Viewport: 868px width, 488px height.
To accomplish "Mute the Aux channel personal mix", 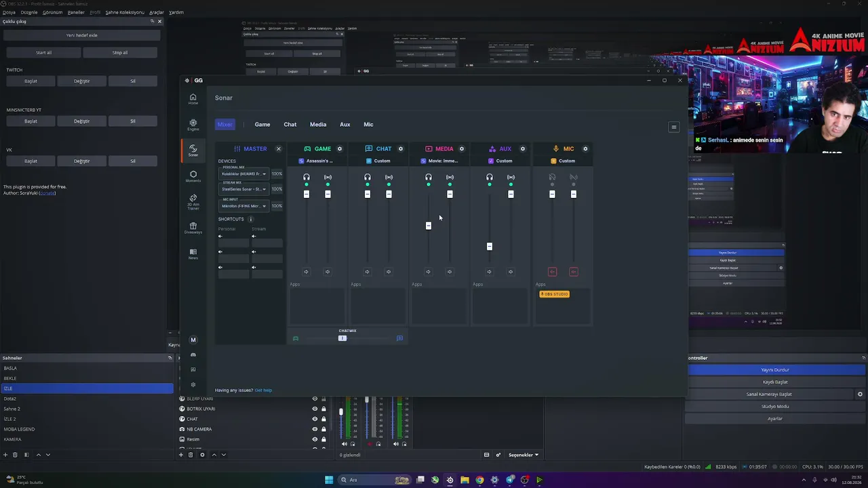I will (490, 272).
